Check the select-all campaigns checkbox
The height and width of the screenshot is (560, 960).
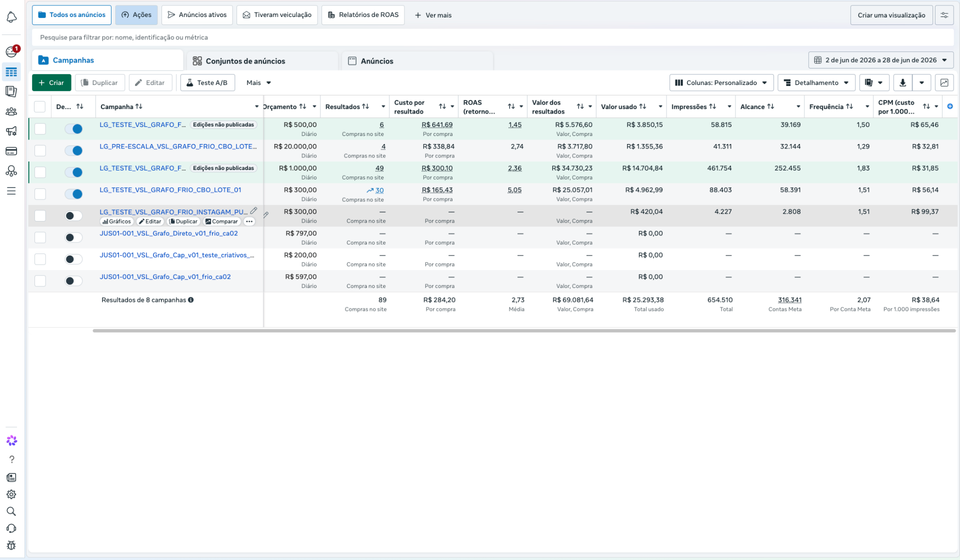click(x=40, y=106)
